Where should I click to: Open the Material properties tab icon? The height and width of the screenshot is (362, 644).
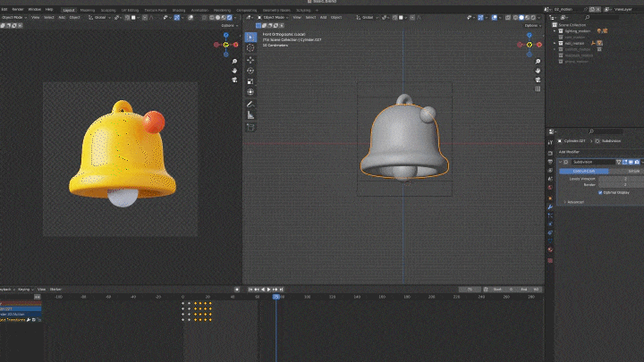pos(550,249)
